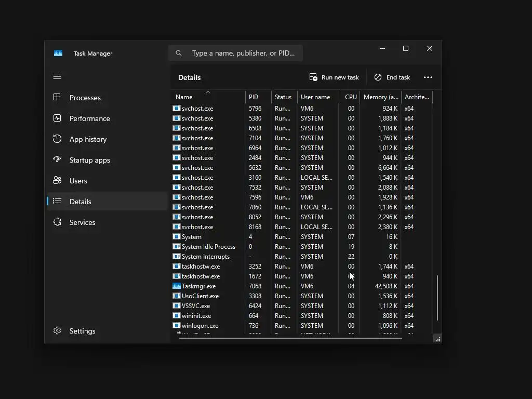Click PID 7068 cell

click(256, 286)
